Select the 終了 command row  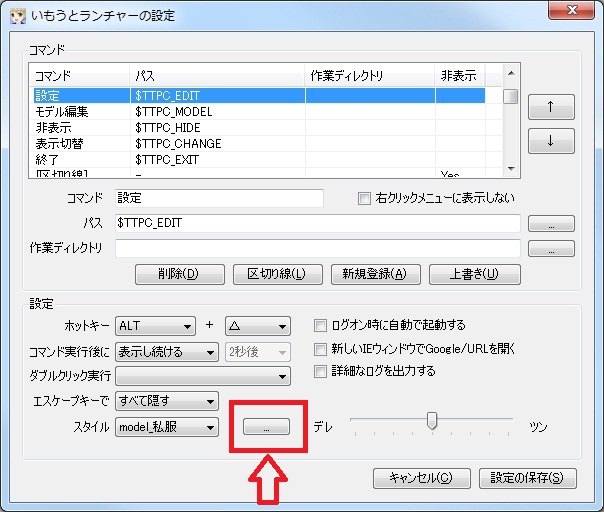(x=257, y=159)
